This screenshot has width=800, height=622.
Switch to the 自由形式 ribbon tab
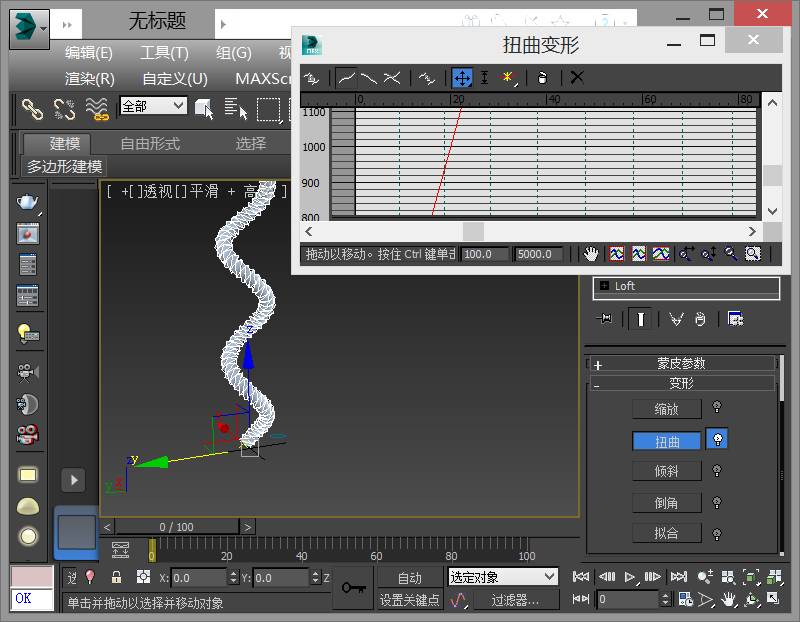150,143
